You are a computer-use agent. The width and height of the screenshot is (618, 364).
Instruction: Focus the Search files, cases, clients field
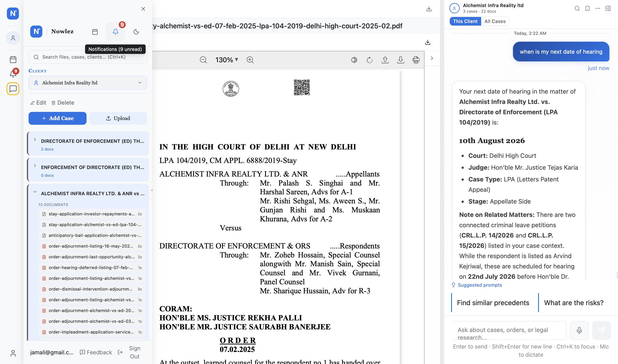tap(88, 57)
